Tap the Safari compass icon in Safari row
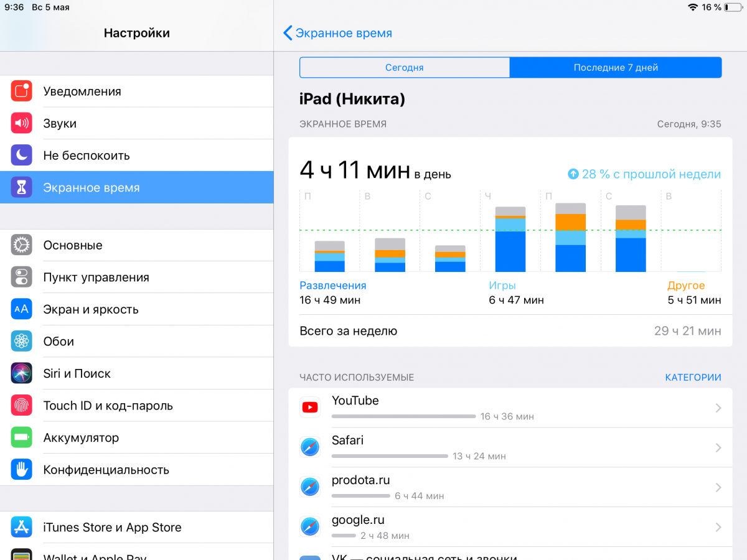This screenshot has width=747, height=560. (310, 447)
